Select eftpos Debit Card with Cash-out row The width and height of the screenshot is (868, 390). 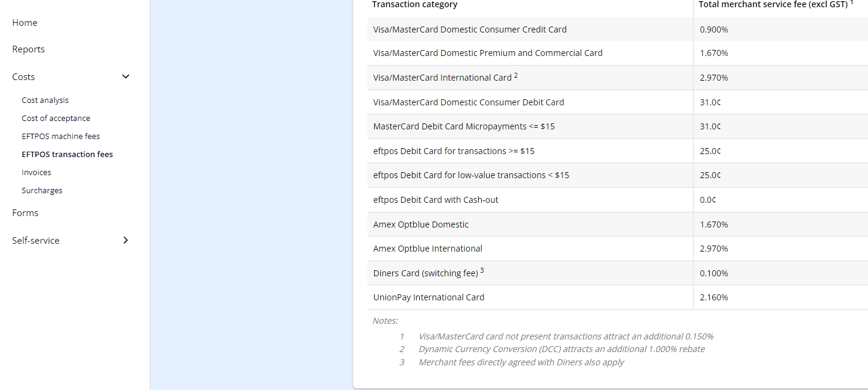click(x=618, y=200)
